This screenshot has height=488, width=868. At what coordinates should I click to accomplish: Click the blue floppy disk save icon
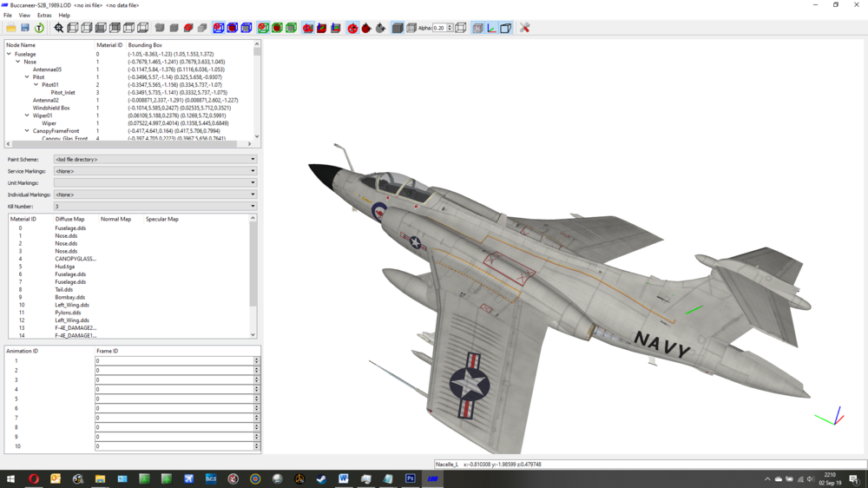tap(25, 28)
